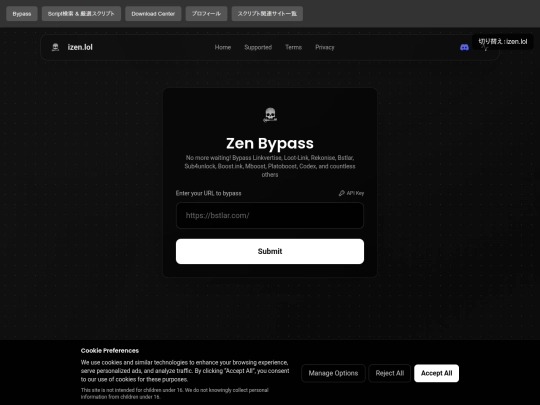
Task: Open the Download Center tab
Action: (x=153, y=14)
